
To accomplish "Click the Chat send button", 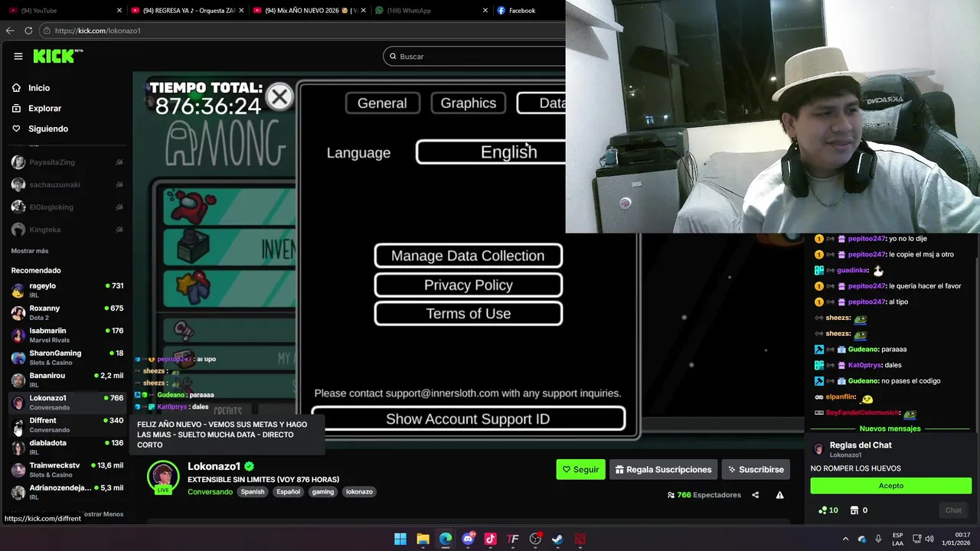I will [953, 510].
